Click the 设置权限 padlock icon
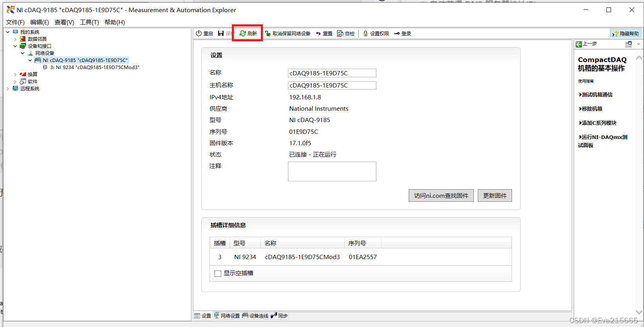This screenshot has height=327, width=644. pyautogui.click(x=365, y=33)
